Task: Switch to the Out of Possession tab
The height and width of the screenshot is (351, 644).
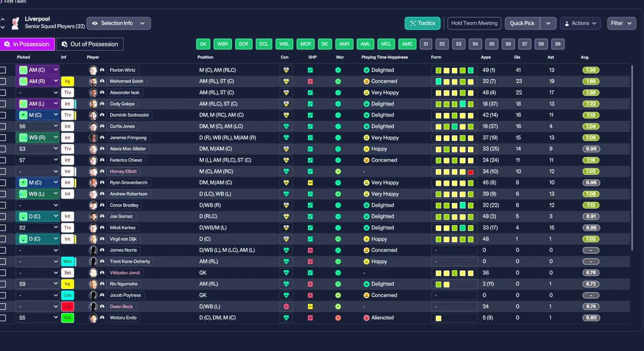Action: pos(90,44)
